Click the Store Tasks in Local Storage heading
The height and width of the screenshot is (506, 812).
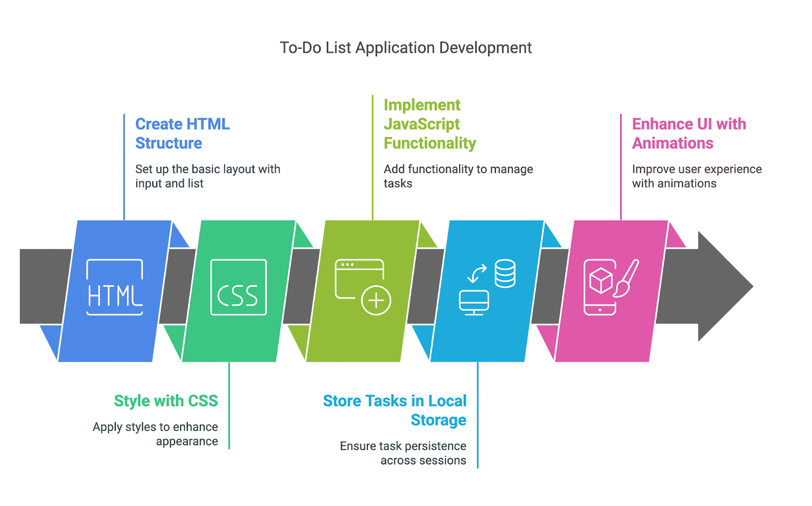coord(395,410)
